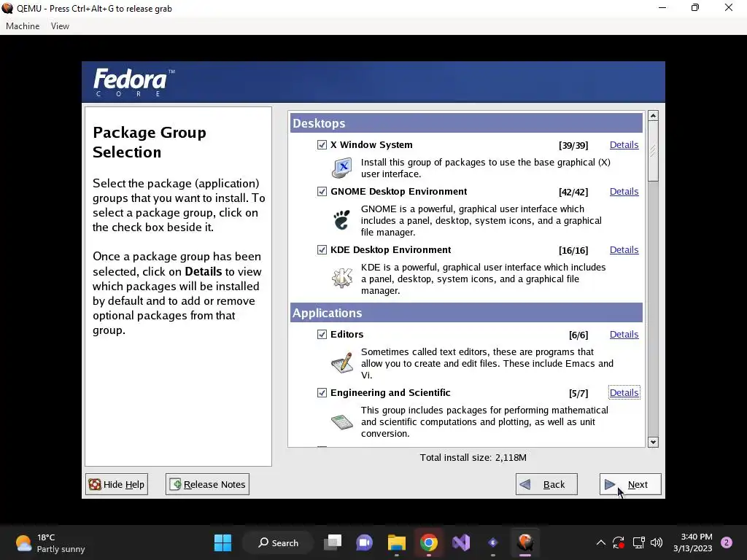Open Visual Studio from the taskbar
This screenshot has height=560, width=747.
[x=461, y=542]
